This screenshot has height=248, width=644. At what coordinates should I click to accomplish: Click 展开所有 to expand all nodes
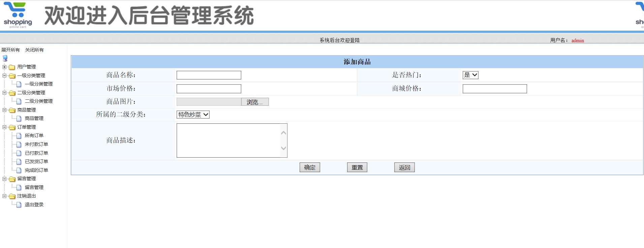[10, 50]
